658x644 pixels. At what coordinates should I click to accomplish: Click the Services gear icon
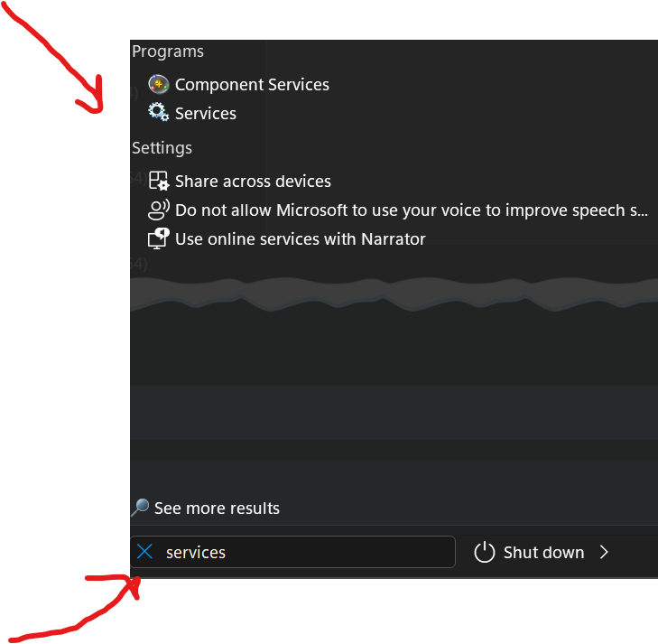click(159, 113)
